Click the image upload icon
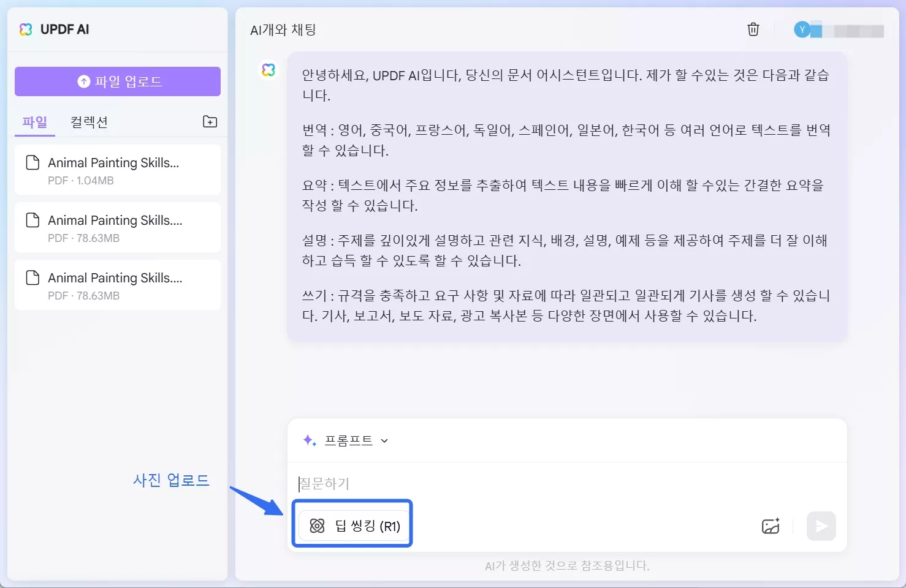Image resolution: width=906 pixels, height=588 pixels. pos(771,526)
